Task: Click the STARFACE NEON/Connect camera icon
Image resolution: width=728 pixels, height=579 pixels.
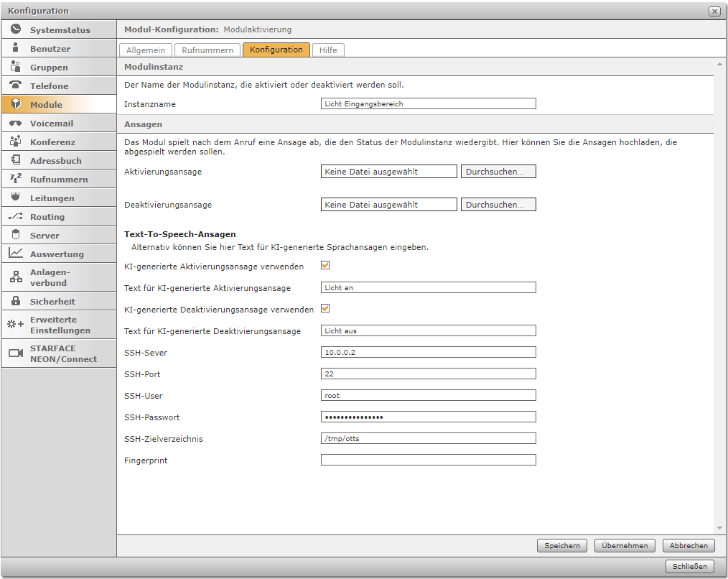Action: (x=16, y=353)
